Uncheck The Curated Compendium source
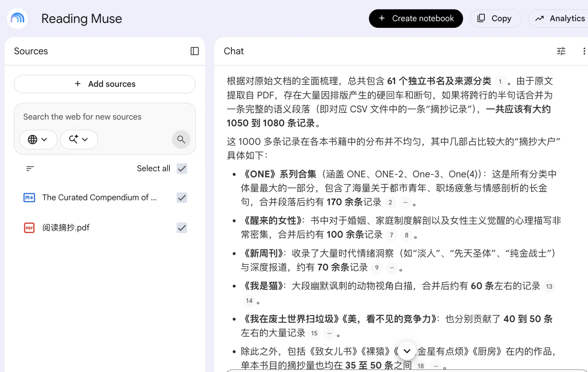The width and height of the screenshot is (588, 372). [x=182, y=198]
